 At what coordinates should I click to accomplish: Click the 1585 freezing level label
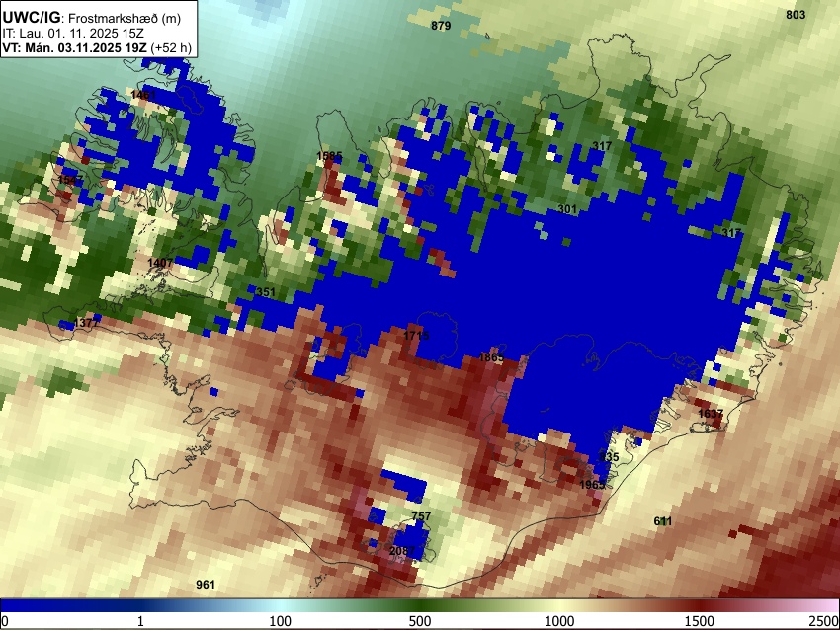click(x=329, y=156)
